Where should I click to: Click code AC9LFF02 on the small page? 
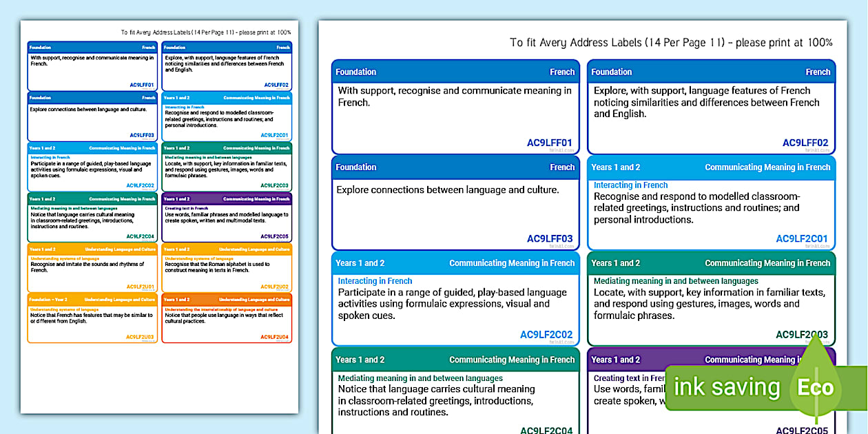pos(277,85)
